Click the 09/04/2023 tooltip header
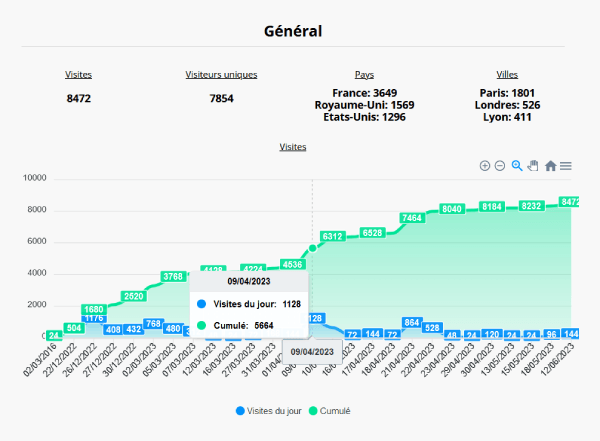600x441 pixels. (249, 281)
